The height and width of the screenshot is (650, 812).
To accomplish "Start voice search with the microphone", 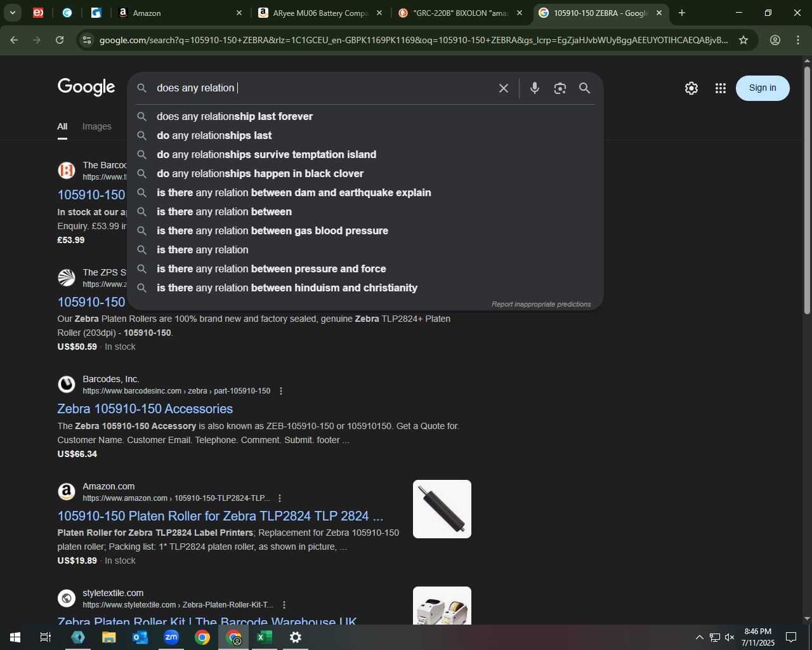I will click(x=535, y=88).
